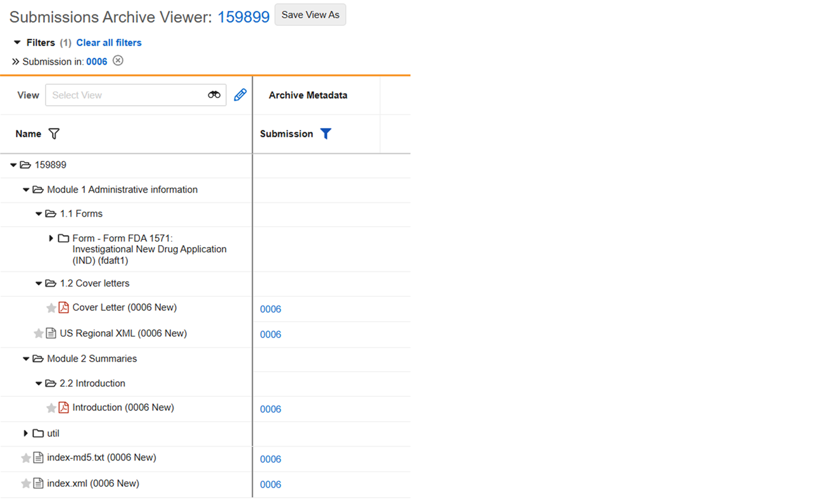Click the folder icon of 1.2 Cover letters
This screenshot has width=833, height=504.
(x=51, y=283)
